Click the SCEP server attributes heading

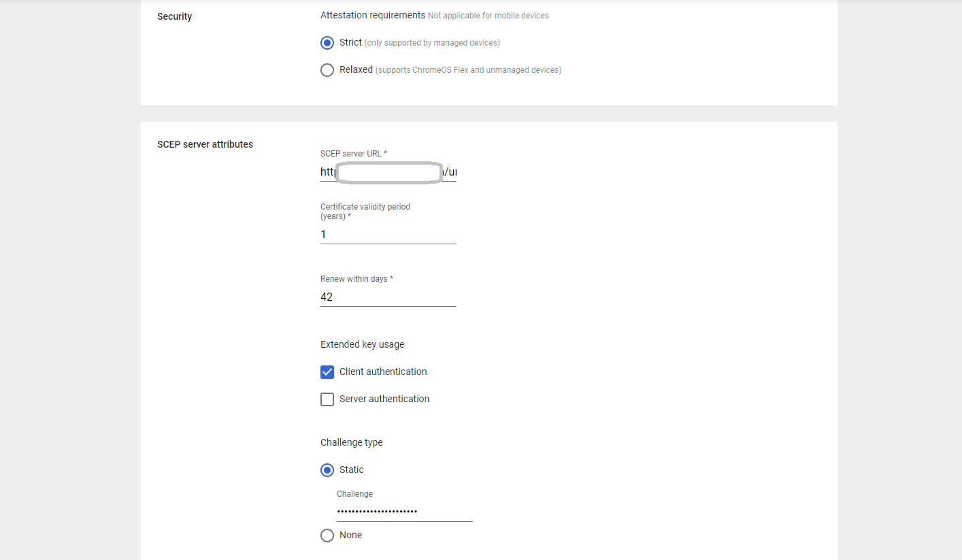(205, 144)
